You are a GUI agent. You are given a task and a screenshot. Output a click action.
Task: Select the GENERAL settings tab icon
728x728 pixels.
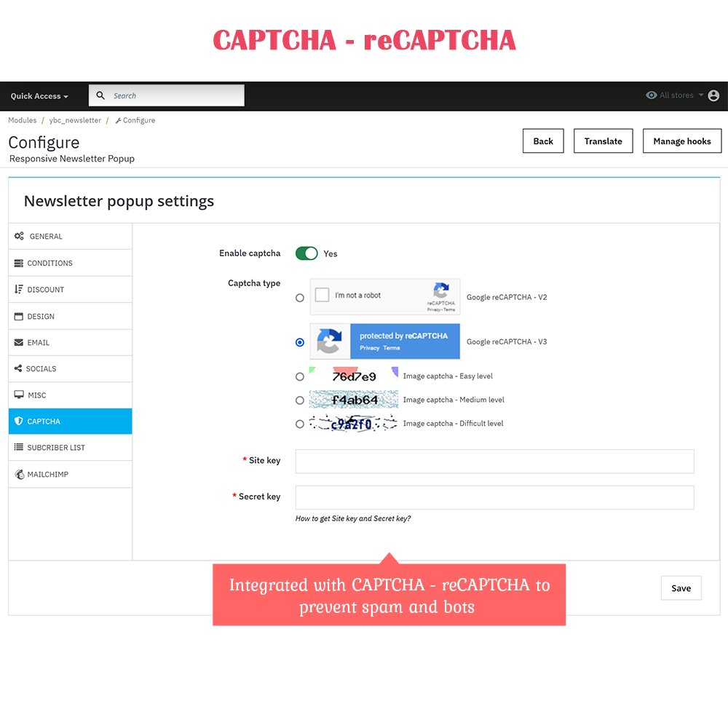click(20, 236)
